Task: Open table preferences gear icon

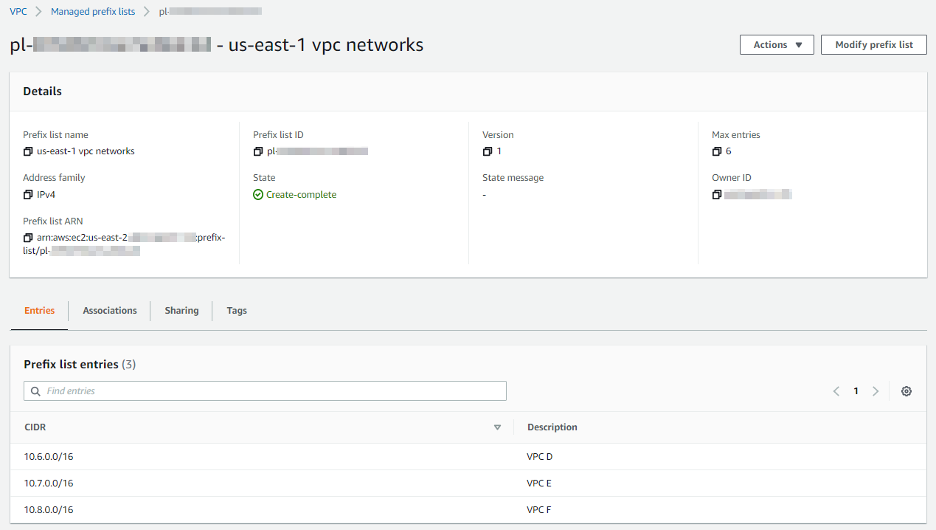Action: tap(906, 391)
